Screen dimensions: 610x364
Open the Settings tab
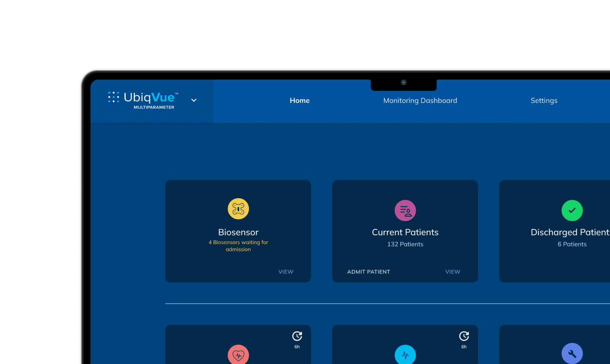[544, 101]
